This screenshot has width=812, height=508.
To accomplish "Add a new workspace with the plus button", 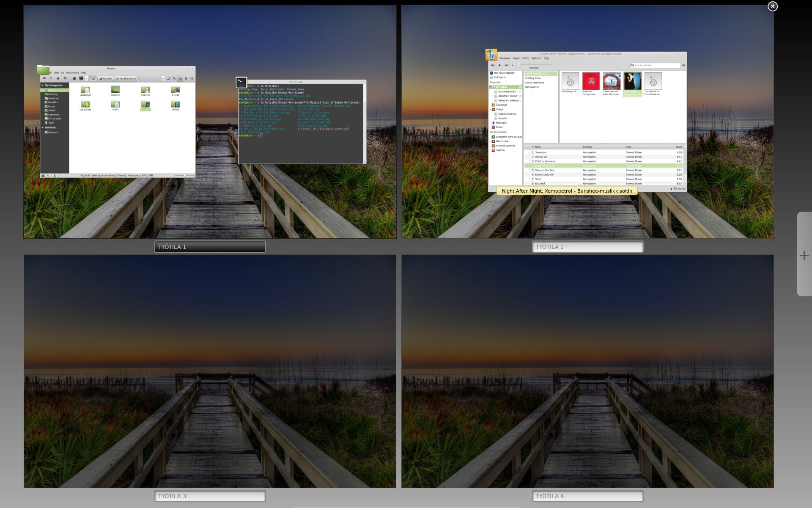I will coord(804,255).
